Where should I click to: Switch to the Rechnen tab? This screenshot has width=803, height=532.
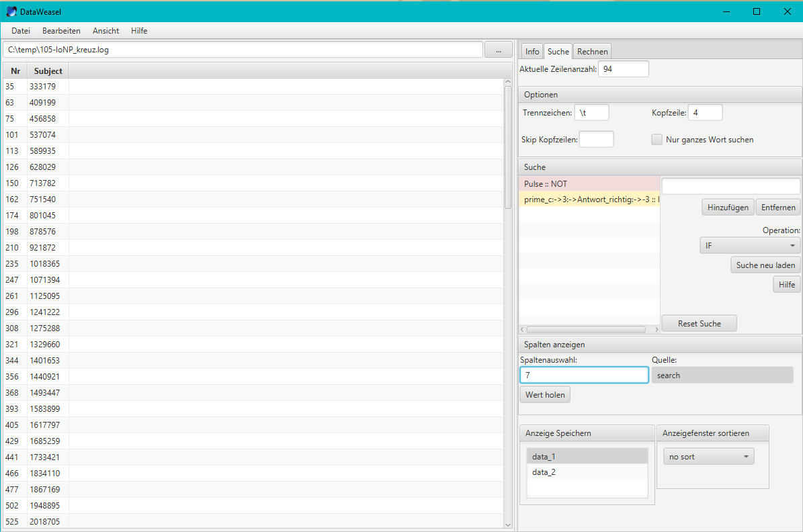[x=593, y=51]
